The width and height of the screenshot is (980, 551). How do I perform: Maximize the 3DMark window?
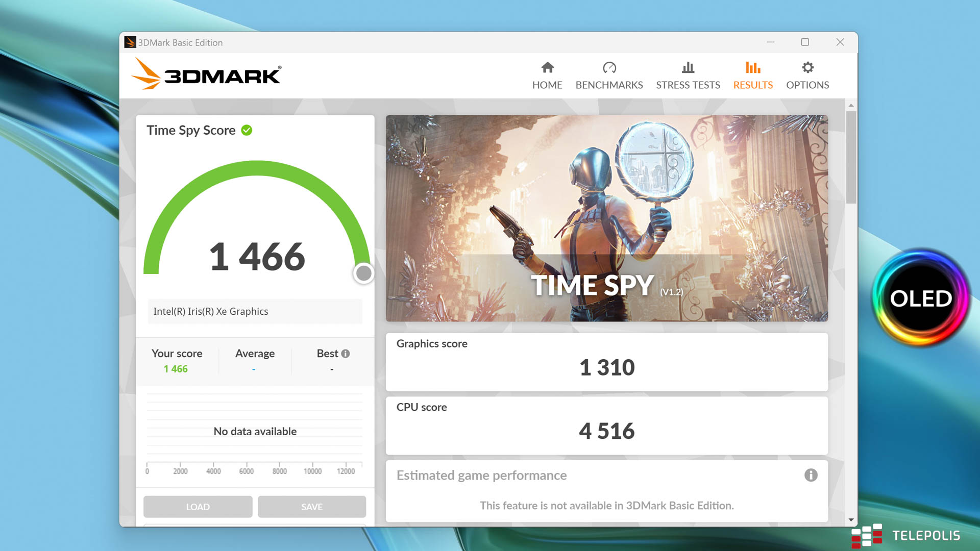click(805, 42)
